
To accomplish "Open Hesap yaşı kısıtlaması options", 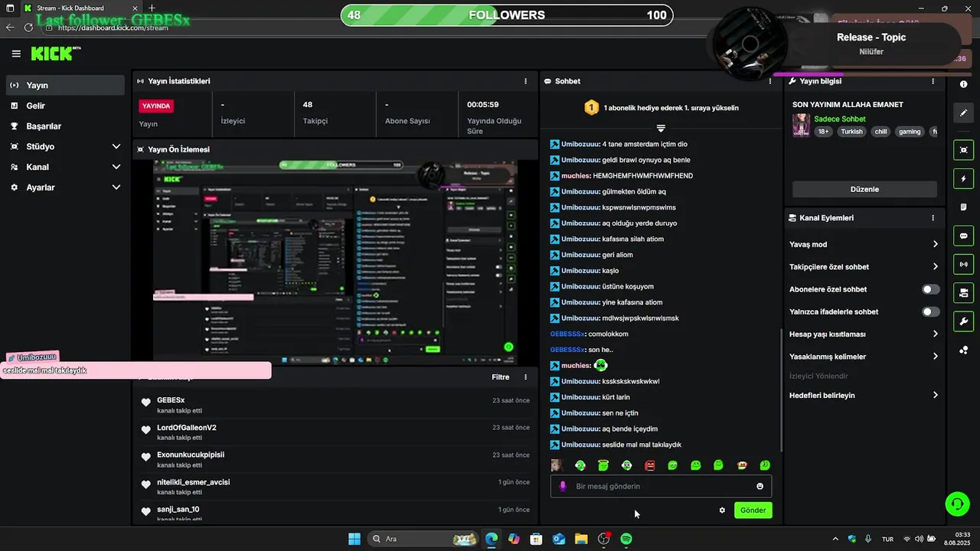I will pyautogui.click(x=864, y=334).
